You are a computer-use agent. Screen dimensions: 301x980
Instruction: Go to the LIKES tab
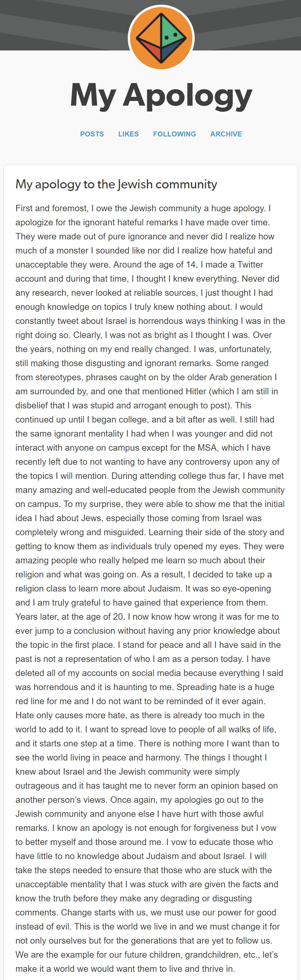128,134
